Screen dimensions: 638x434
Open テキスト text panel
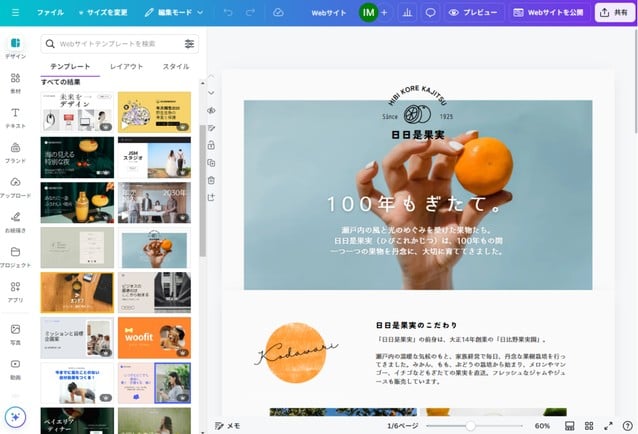[15, 118]
